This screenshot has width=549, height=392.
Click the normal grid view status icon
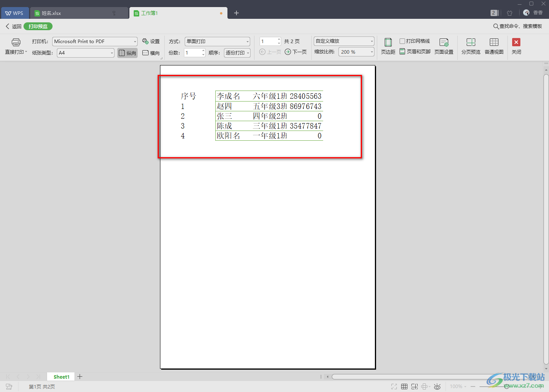click(404, 387)
